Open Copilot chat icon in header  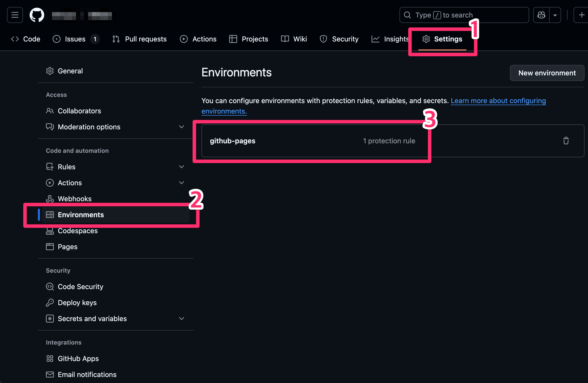(x=541, y=15)
